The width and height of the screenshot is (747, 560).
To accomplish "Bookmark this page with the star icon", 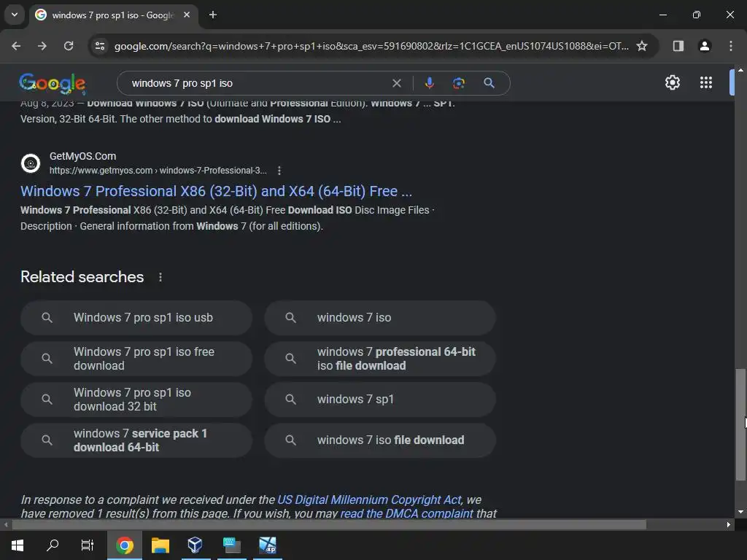I will [642, 46].
